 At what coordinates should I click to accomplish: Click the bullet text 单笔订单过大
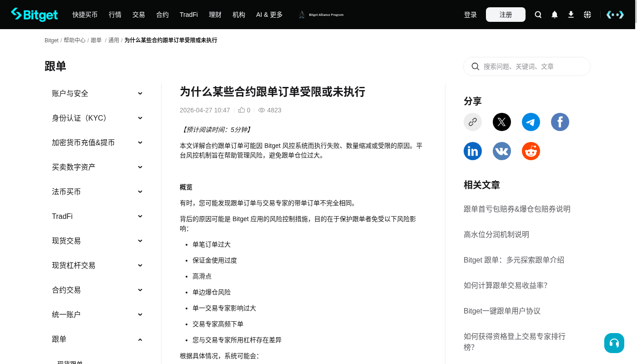[212, 244]
